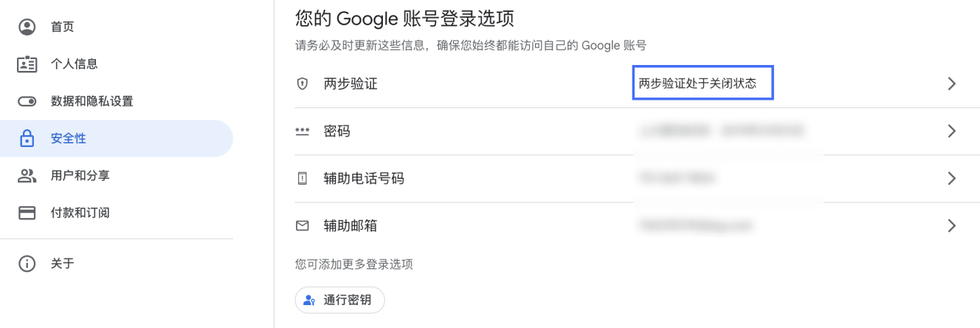Go to the 首页 menu item
The image size is (980, 328).
click(117, 27)
